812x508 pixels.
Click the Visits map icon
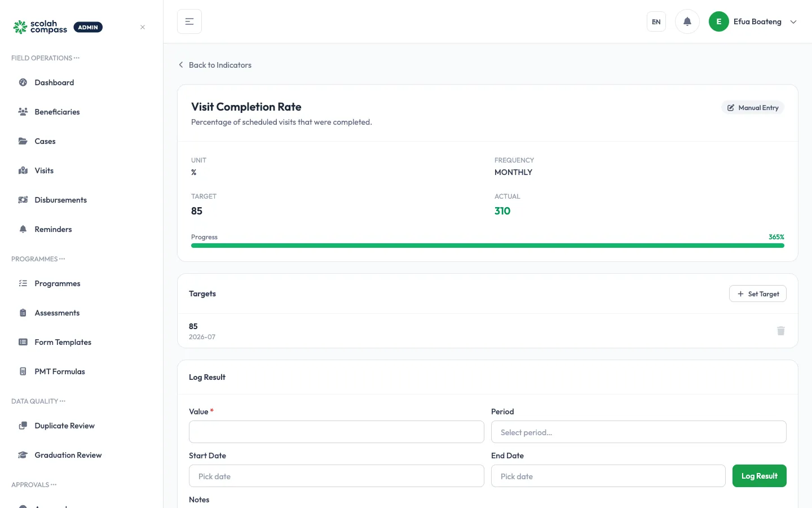[23, 170]
